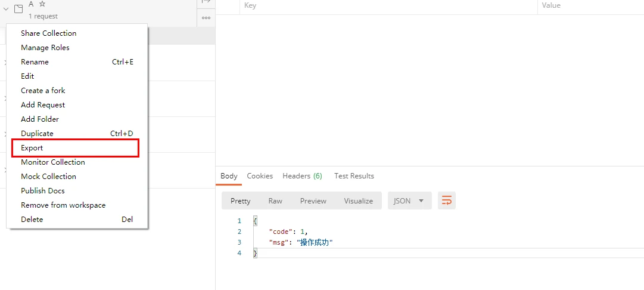Choose Share Collection in the menu
644x290 pixels.
[x=48, y=33]
